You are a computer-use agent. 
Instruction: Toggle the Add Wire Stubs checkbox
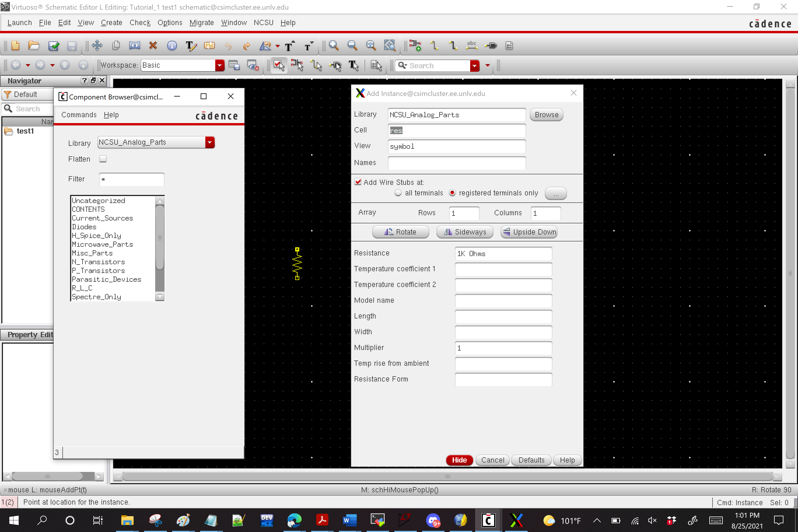coord(358,182)
